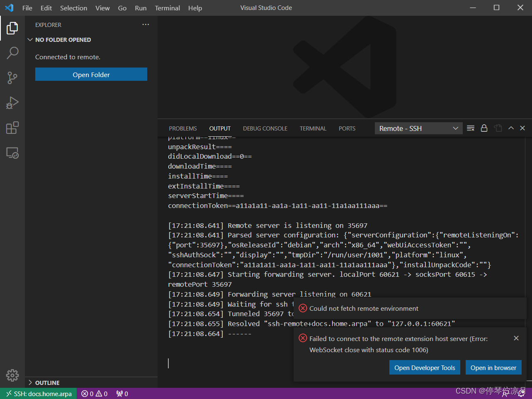This screenshot has height=399, width=532.
Task: Click the error icon on remote environment notification
Action: [303, 308]
